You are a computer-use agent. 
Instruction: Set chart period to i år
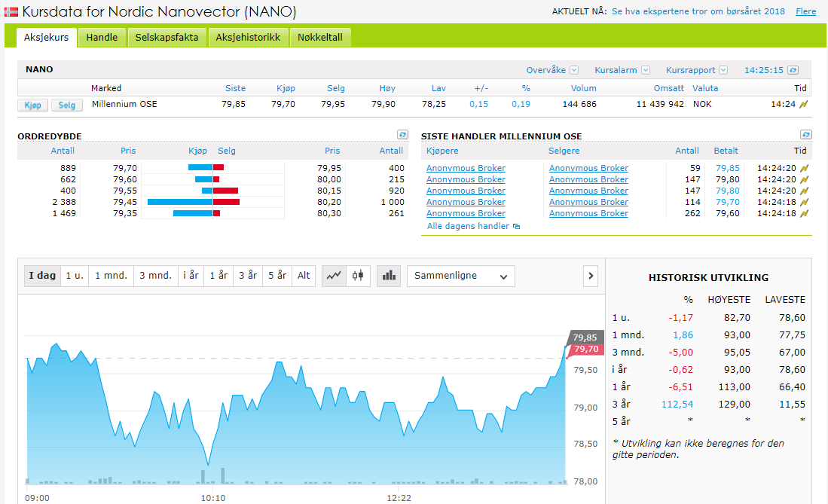tap(191, 276)
